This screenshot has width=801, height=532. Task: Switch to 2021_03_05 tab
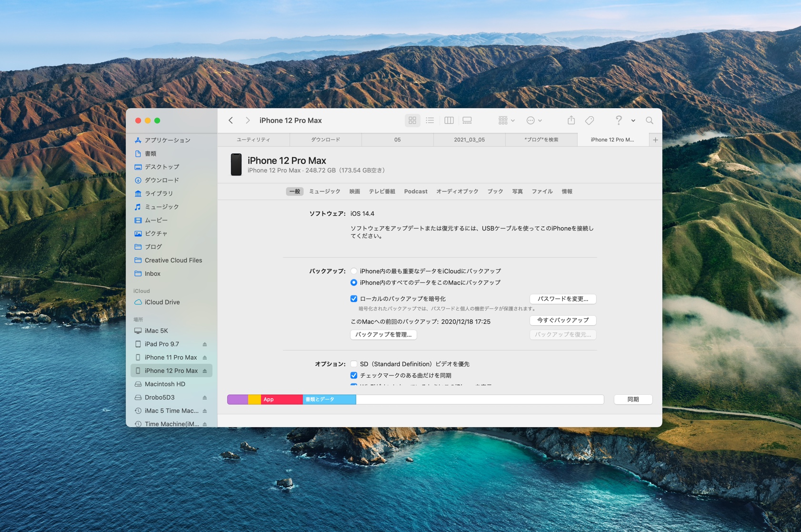click(x=470, y=140)
